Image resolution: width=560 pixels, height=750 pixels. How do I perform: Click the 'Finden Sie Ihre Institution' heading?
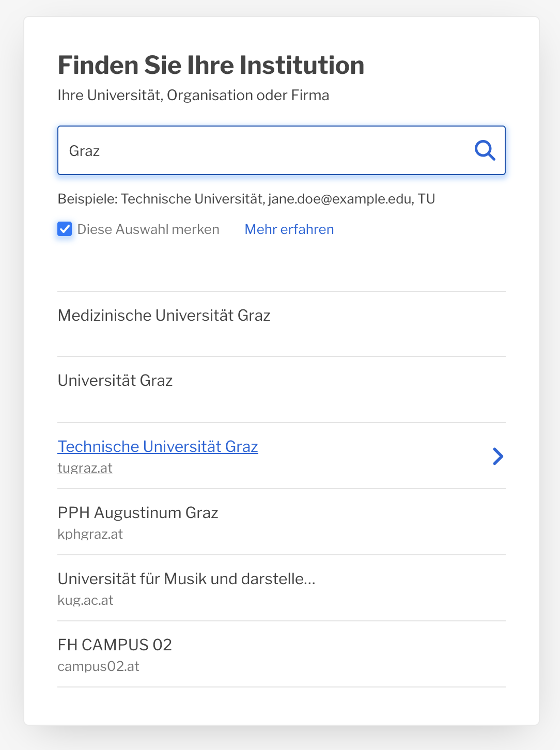coord(211,65)
